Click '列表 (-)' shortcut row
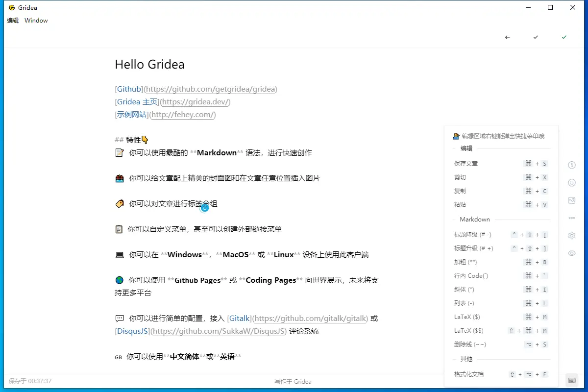This screenshot has width=588, height=392. (x=501, y=303)
